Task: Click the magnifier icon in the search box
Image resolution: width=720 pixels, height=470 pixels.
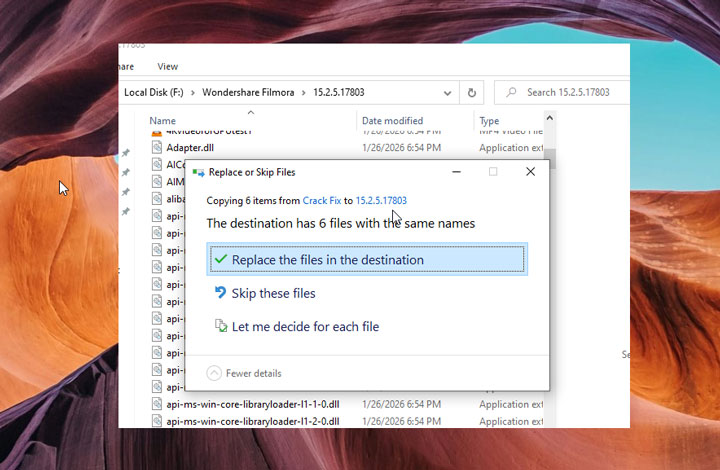Action: 511,92
